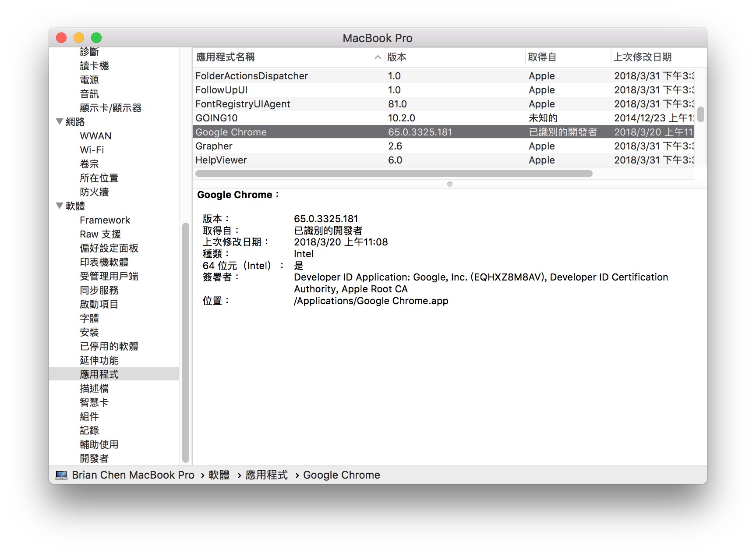This screenshot has height=554, width=756.
Task: Collapse the 軟體 section in sidebar
Action: [60, 206]
